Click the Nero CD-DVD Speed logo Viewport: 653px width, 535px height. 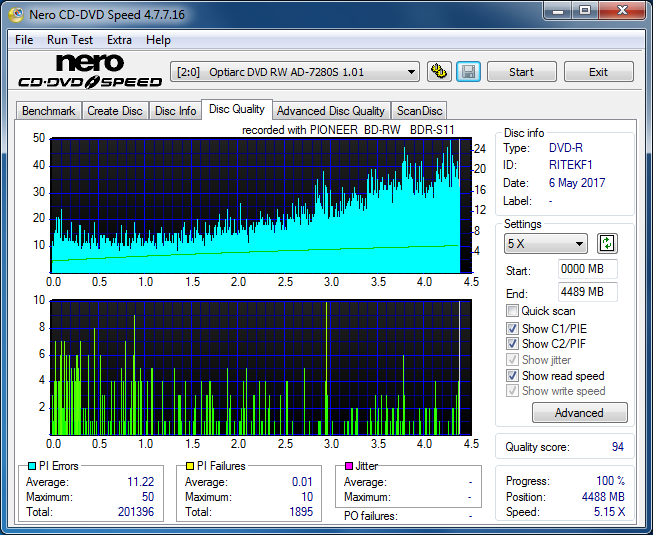tap(90, 71)
